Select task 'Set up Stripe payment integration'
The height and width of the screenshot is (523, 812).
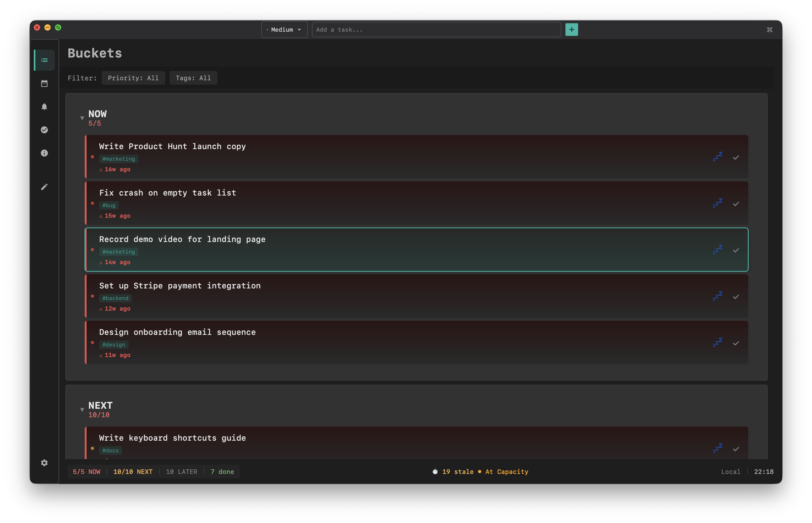coord(417,296)
